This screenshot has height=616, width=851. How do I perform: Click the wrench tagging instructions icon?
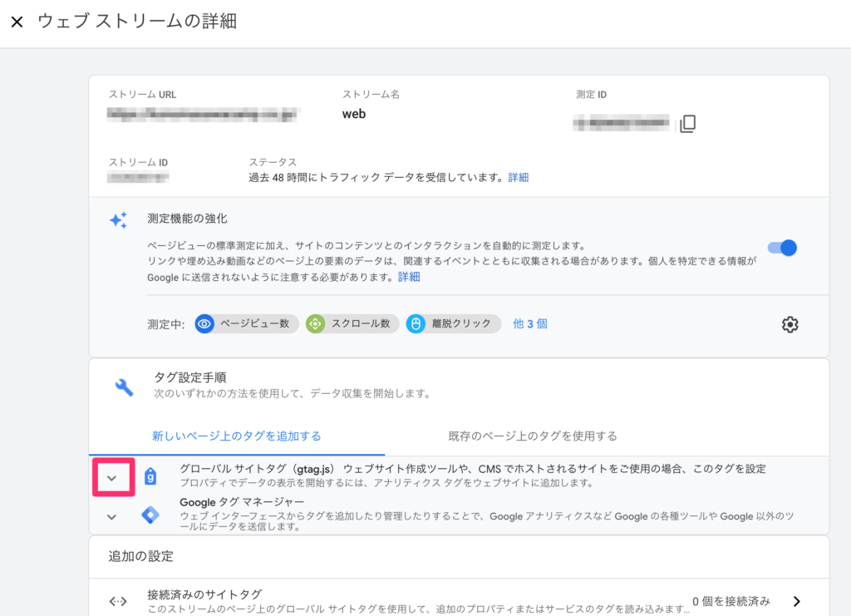tap(124, 387)
